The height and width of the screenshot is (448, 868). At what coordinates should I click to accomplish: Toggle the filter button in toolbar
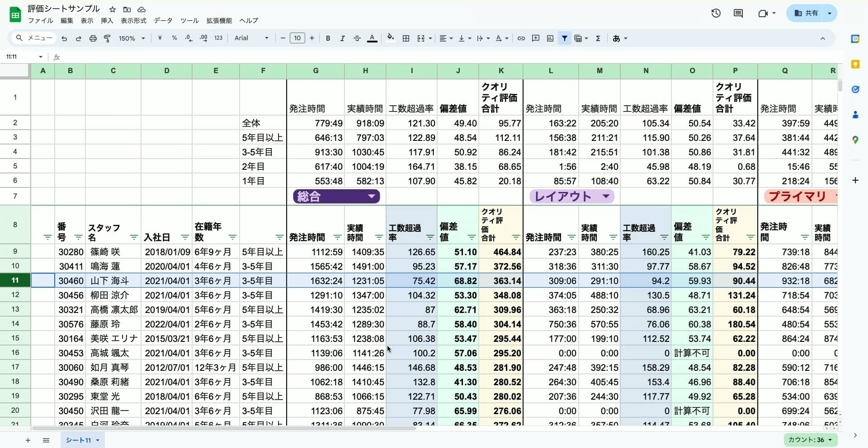coord(565,38)
